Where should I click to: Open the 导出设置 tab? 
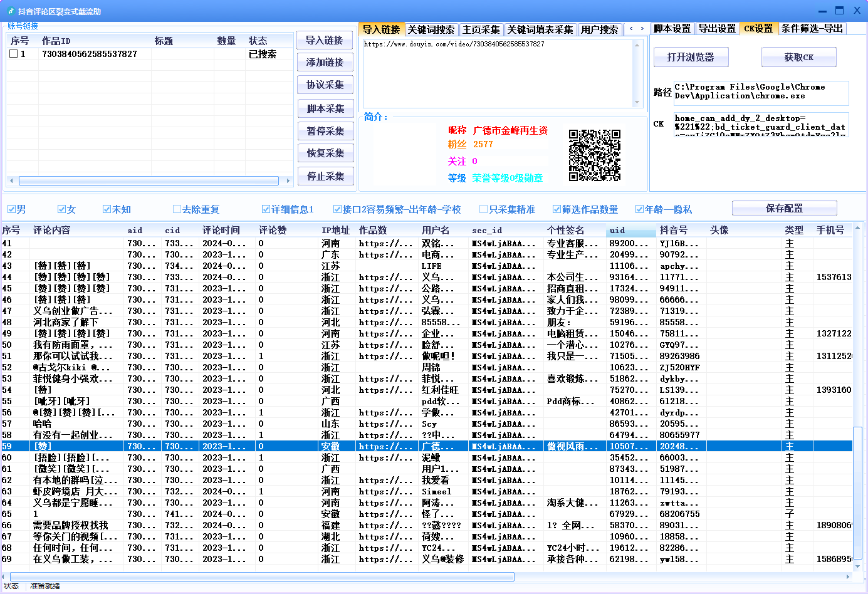point(717,29)
